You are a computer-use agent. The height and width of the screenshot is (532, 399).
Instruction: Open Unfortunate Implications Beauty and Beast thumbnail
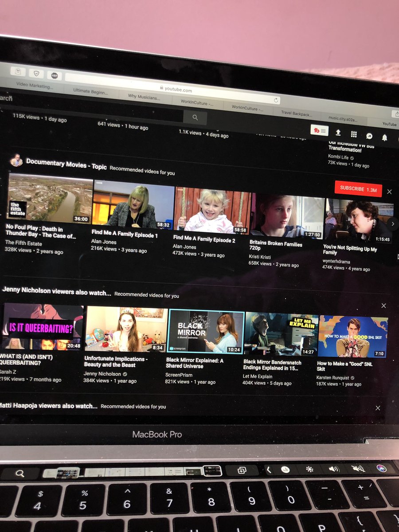[x=126, y=329]
